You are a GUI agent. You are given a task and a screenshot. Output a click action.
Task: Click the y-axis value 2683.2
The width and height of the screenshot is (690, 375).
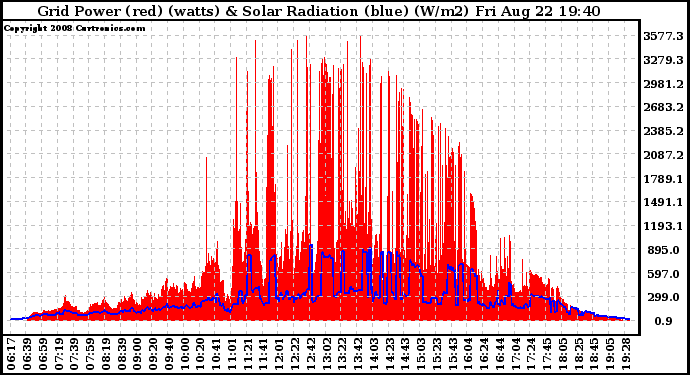(664, 107)
